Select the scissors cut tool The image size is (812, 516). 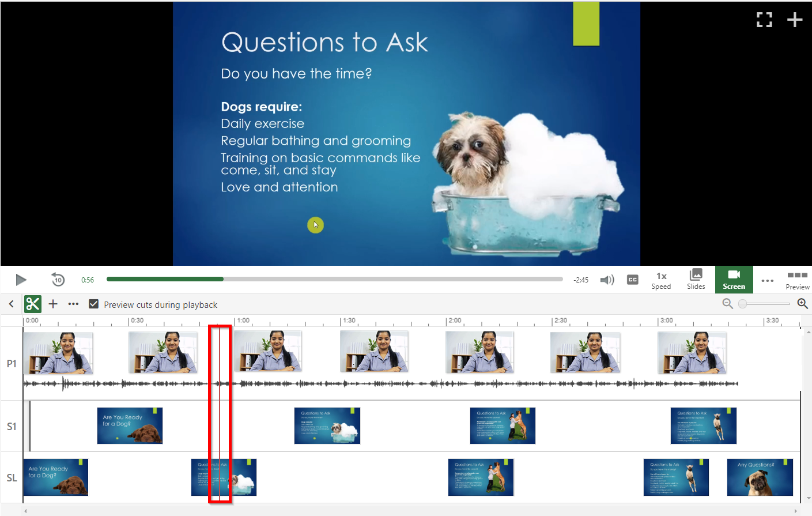tap(33, 304)
